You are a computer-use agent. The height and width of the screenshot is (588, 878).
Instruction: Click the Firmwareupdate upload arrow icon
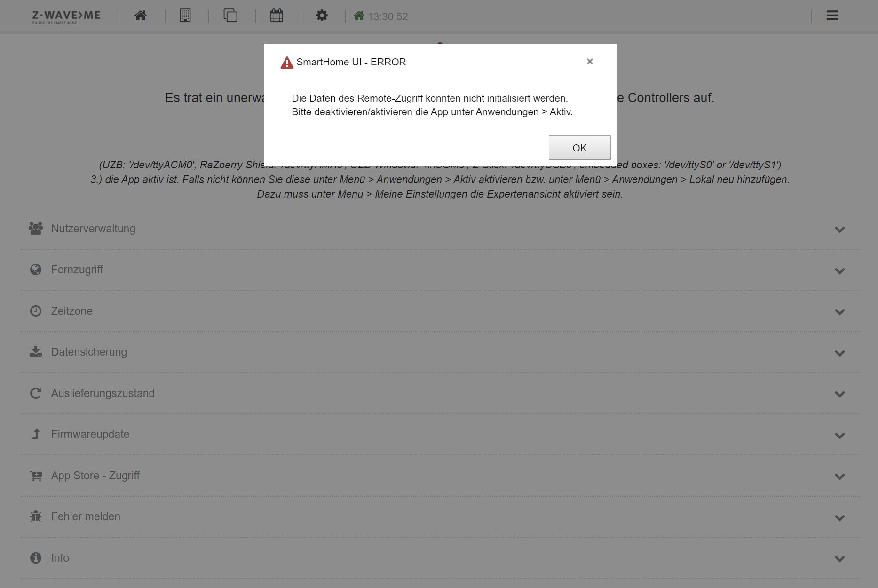36,434
